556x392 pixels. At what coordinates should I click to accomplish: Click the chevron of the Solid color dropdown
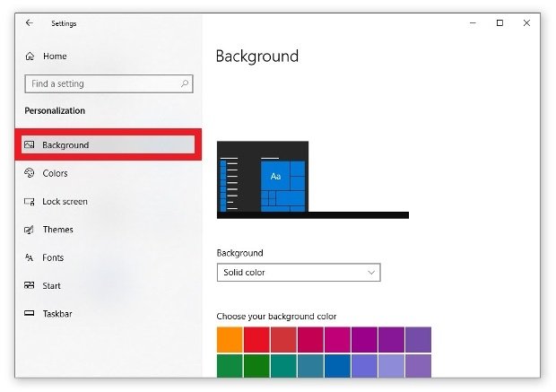pos(371,273)
